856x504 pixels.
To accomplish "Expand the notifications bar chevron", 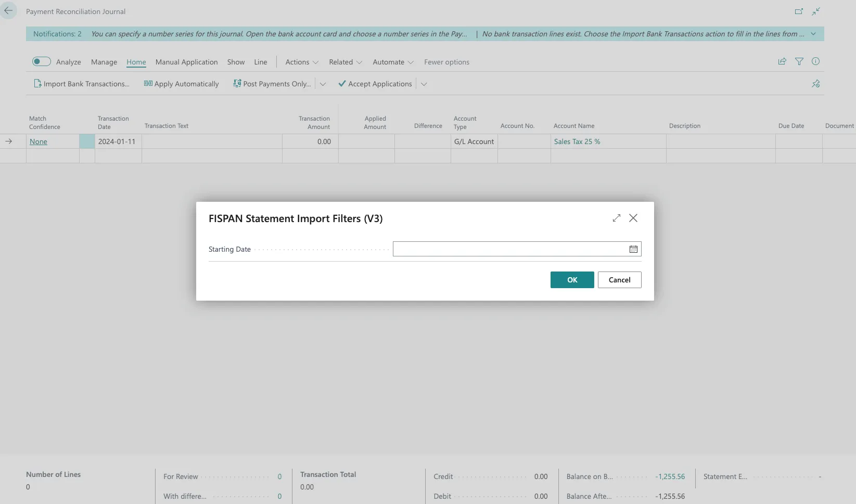I will [813, 34].
